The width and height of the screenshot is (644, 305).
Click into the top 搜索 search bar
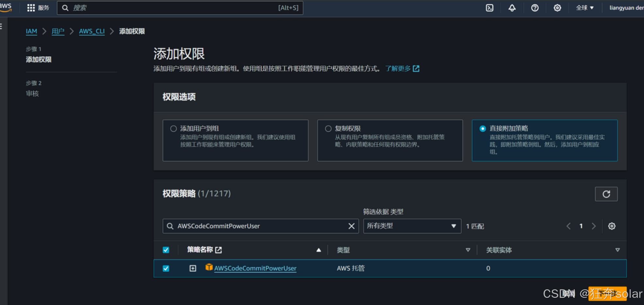pos(180,8)
